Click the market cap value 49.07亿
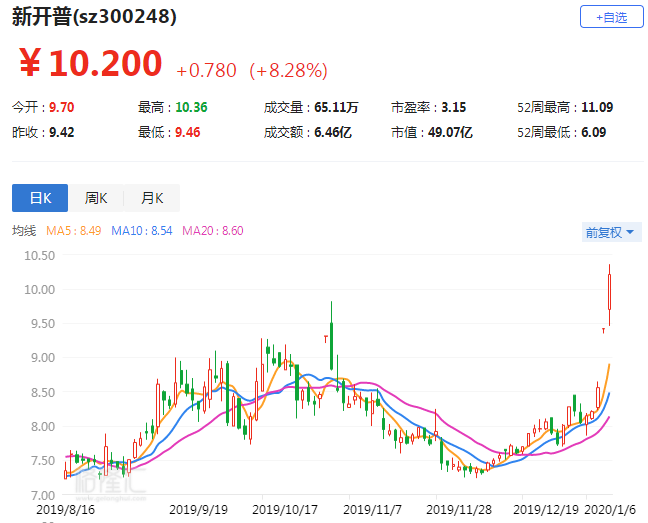The width and height of the screenshot is (648, 523). [x=450, y=133]
